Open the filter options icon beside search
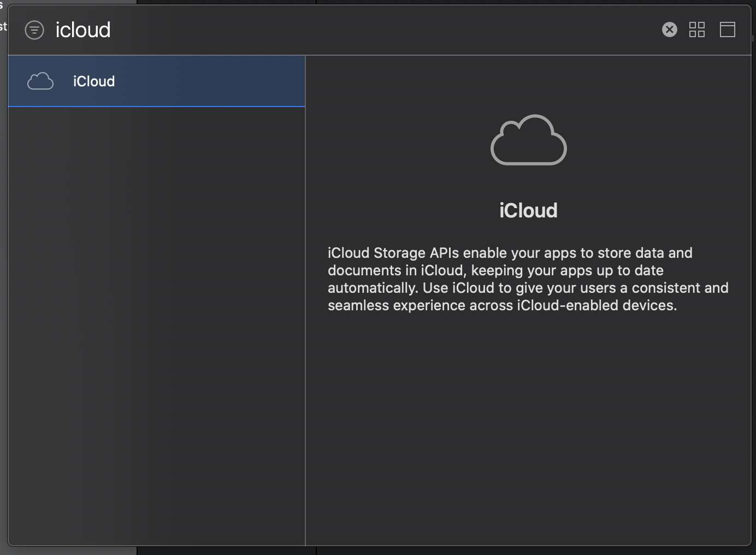This screenshot has width=756, height=555. point(34,30)
